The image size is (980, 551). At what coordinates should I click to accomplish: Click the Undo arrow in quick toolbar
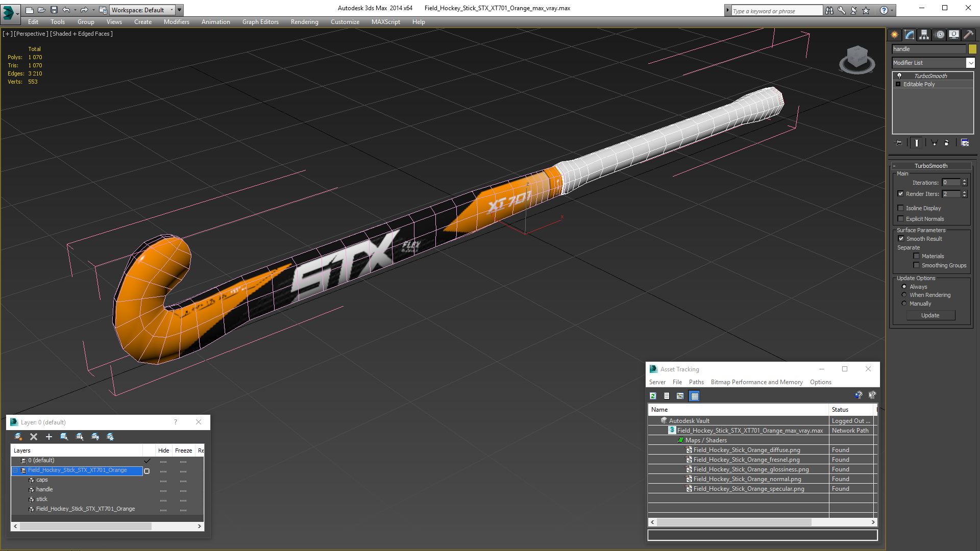pos(66,10)
